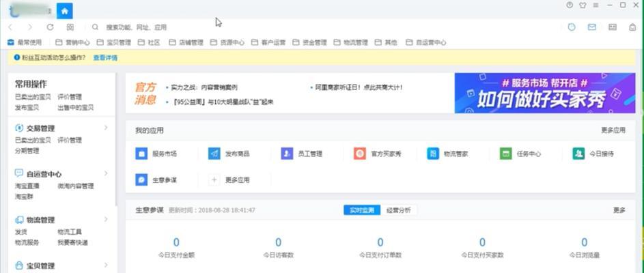Viewport: 644px width, 273px height.
Task: Open the 如何做好买家秀 banner
Action: (x=544, y=94)
